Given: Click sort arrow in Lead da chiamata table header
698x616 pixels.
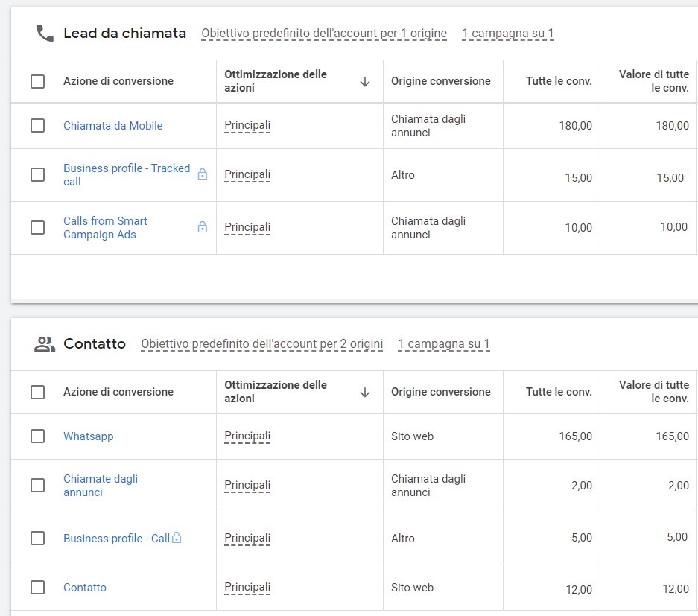Looking at the screenshot, I should tap(365, 81).
